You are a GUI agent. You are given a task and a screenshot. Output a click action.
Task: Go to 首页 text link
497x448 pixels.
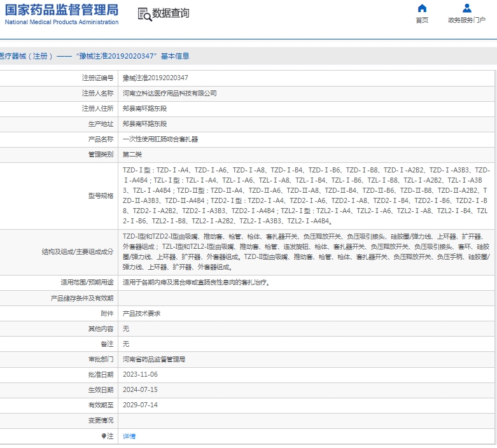click(422, 20)
